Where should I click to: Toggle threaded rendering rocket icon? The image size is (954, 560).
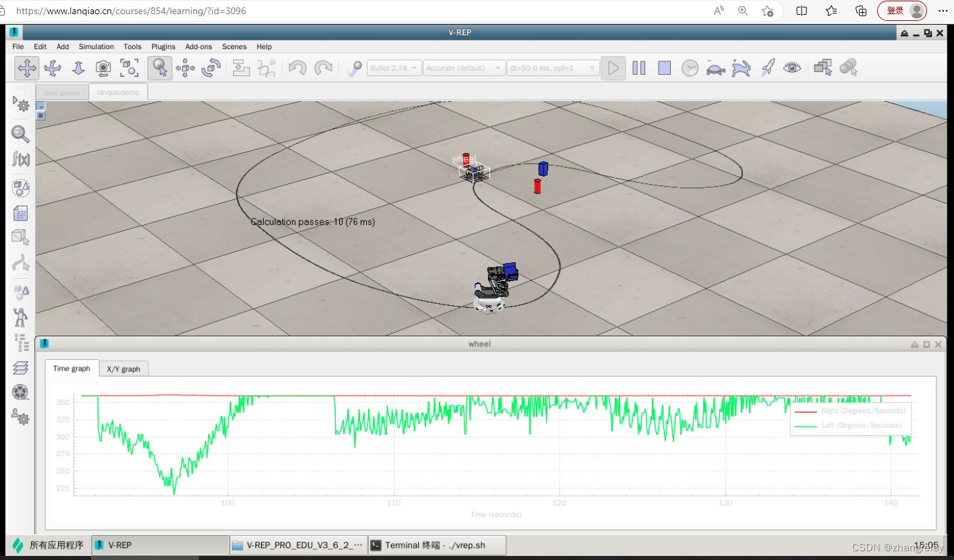click(767, 67)
